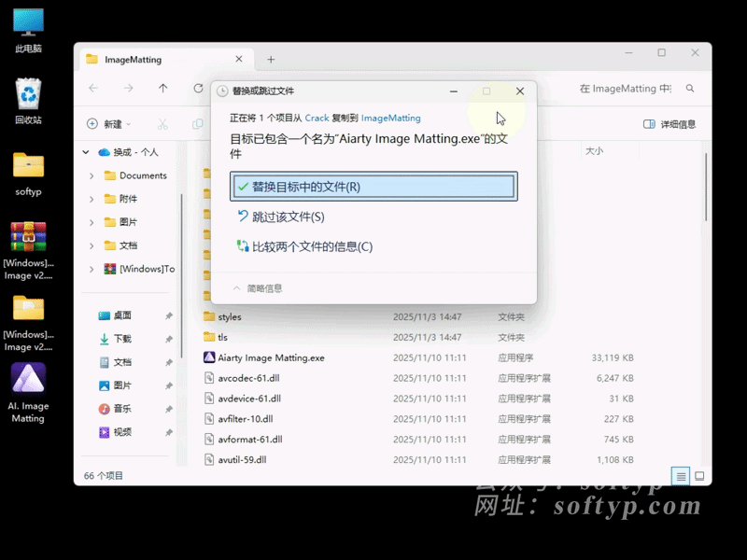Collapse the OneDrive personal tree node
The height and width of the screenshot is (560, 747).
pyautogui.click(x=86, y=152)
